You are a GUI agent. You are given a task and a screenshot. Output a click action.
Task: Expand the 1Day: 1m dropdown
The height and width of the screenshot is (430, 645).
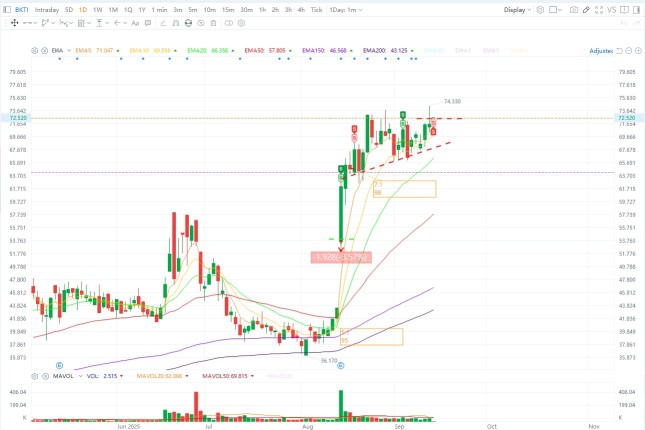point(346,9)
